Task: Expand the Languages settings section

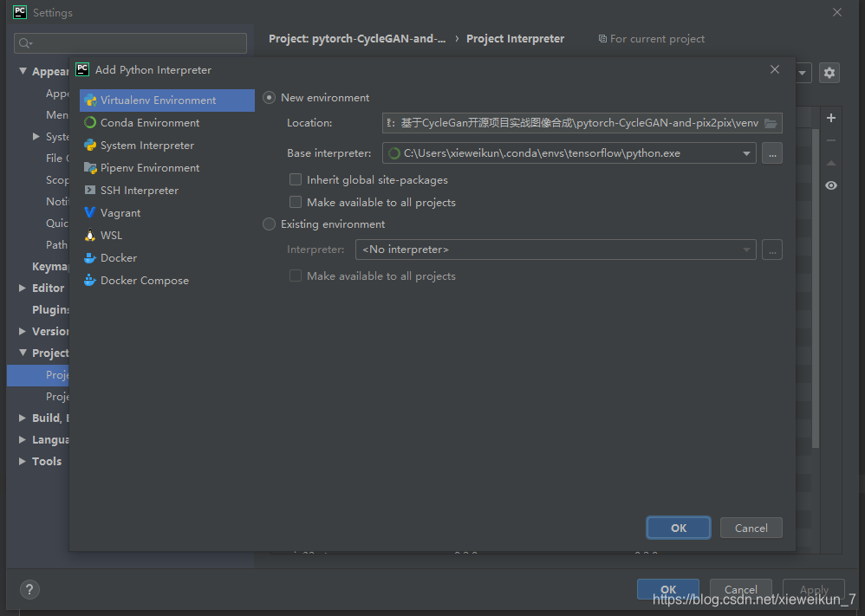Action: [22, 439]
